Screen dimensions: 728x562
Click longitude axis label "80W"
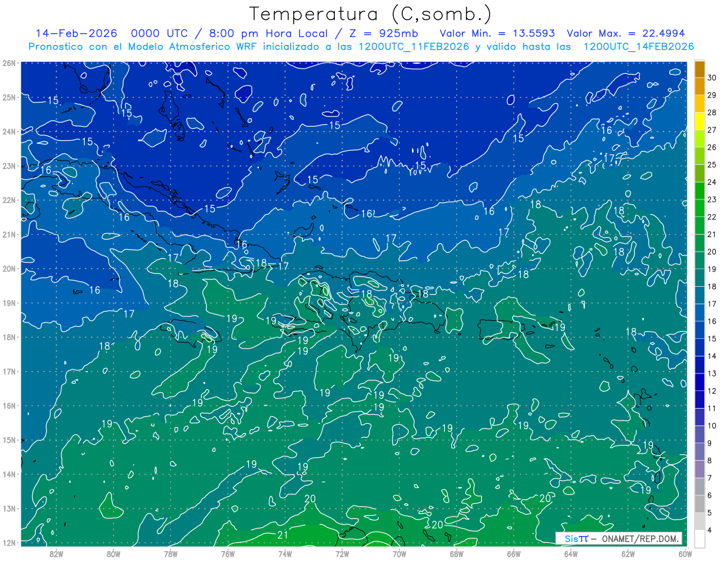pyautogui.click(x=113, y=554)
